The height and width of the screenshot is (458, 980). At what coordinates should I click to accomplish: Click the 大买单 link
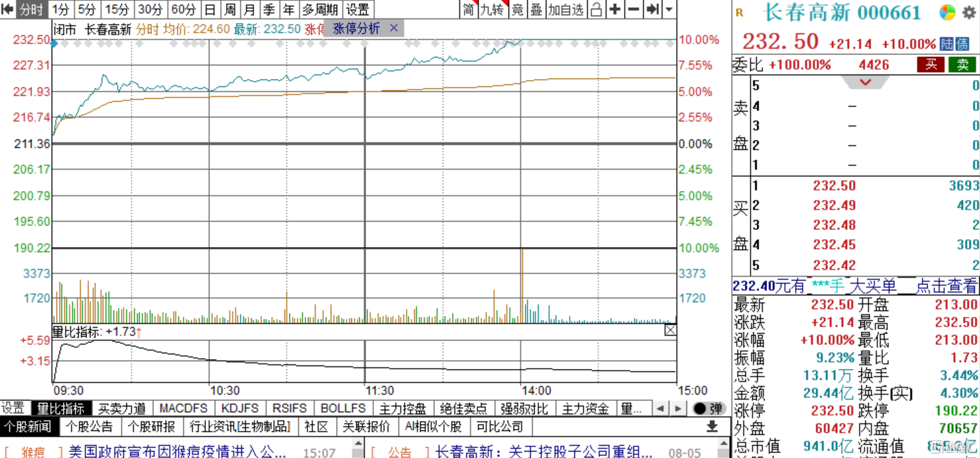coord(873,286)
